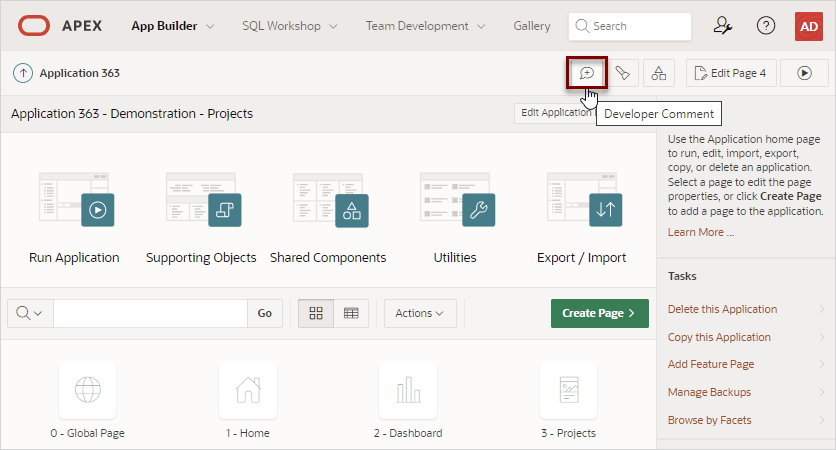The width and height of the screenshot is (836, 450).
Task: Focus the top Search field
Action: pyautogui.click(x=630, y=26)
